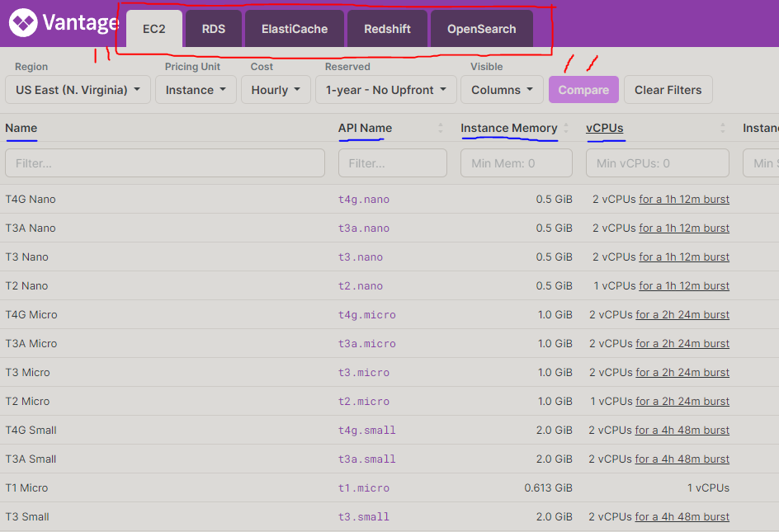Sort by Instance Memory arrows icon
The height and width of the screenshot is (532, 779).
click(x=566, y=128)
